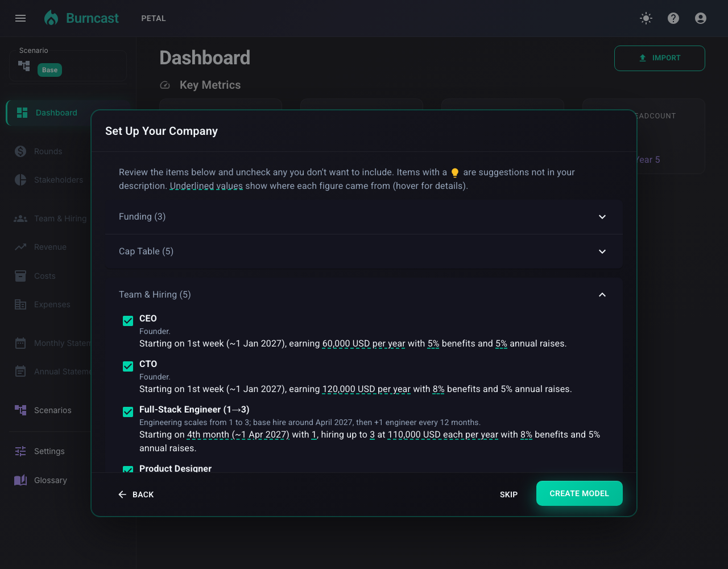Click the Annual Statements calendar icon
This screenshot has height=569, width=728.
(20, 372)
